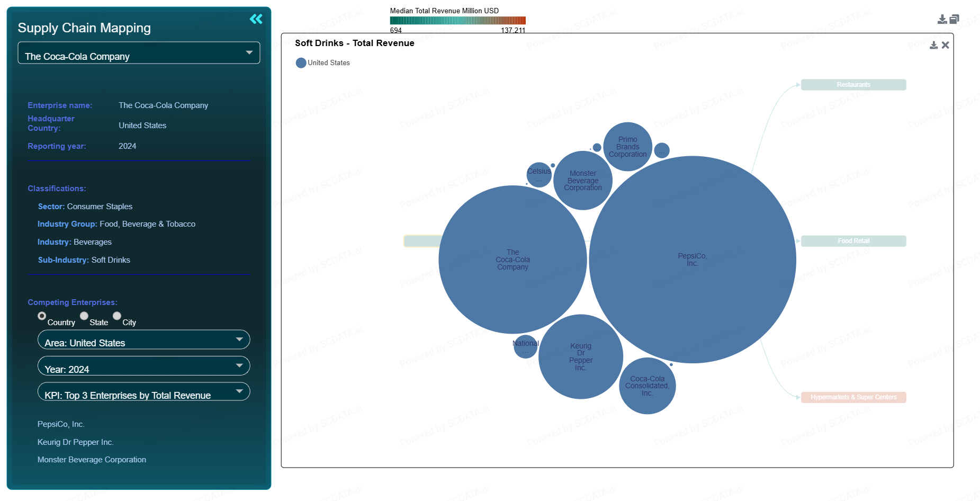
Task: Open Monster Beverage Corporation competitor link
Action: click(x=92, y=460)
